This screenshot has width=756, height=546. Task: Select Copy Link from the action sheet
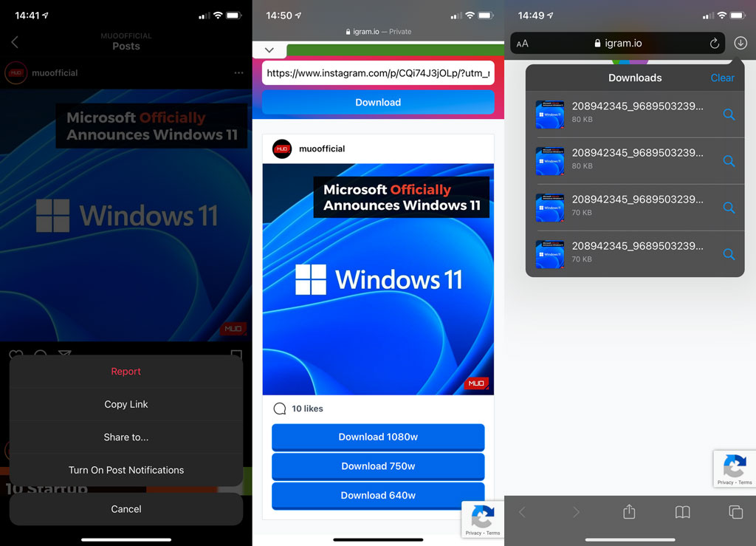tap(126, 404)
